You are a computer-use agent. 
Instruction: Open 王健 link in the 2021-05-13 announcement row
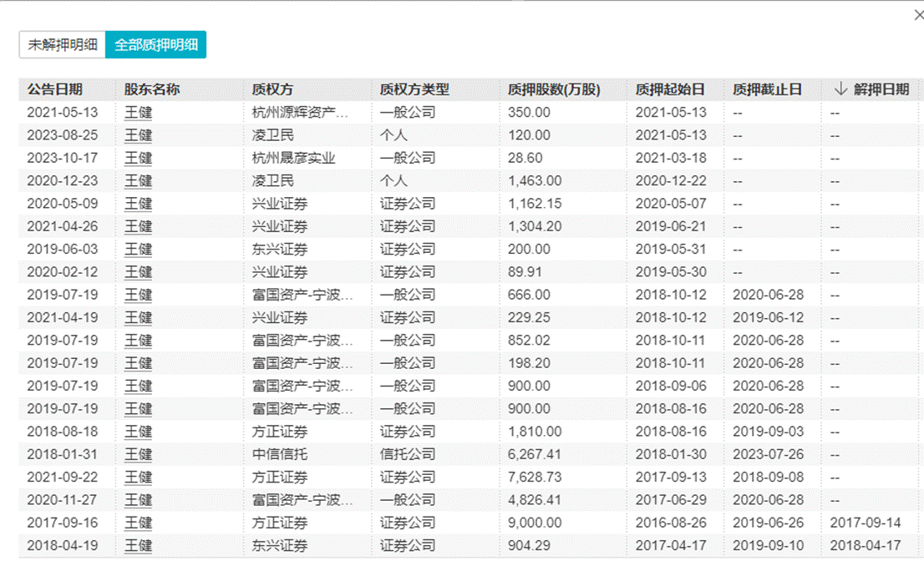138,112
